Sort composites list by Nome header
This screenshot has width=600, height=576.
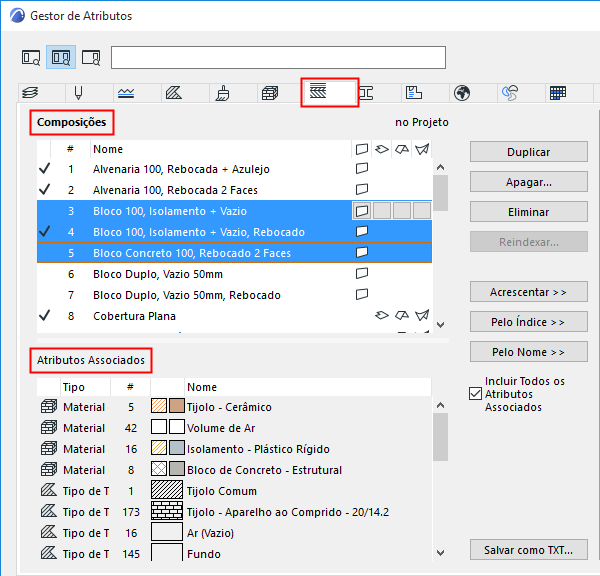click(x=221, y=149)
